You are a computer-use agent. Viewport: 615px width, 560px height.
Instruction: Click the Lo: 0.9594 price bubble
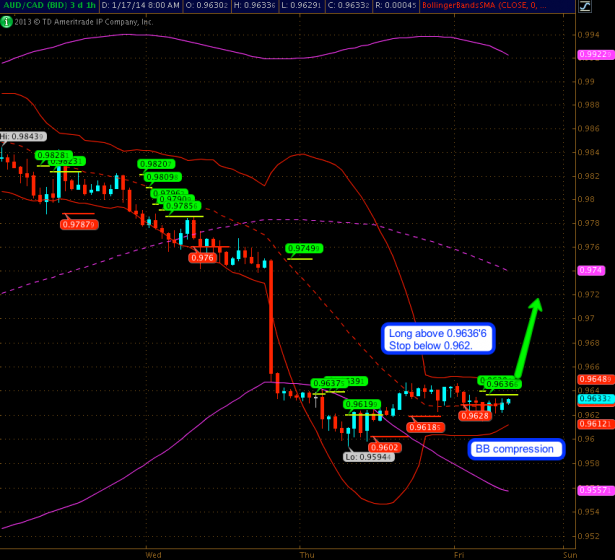tap(367, 457)
